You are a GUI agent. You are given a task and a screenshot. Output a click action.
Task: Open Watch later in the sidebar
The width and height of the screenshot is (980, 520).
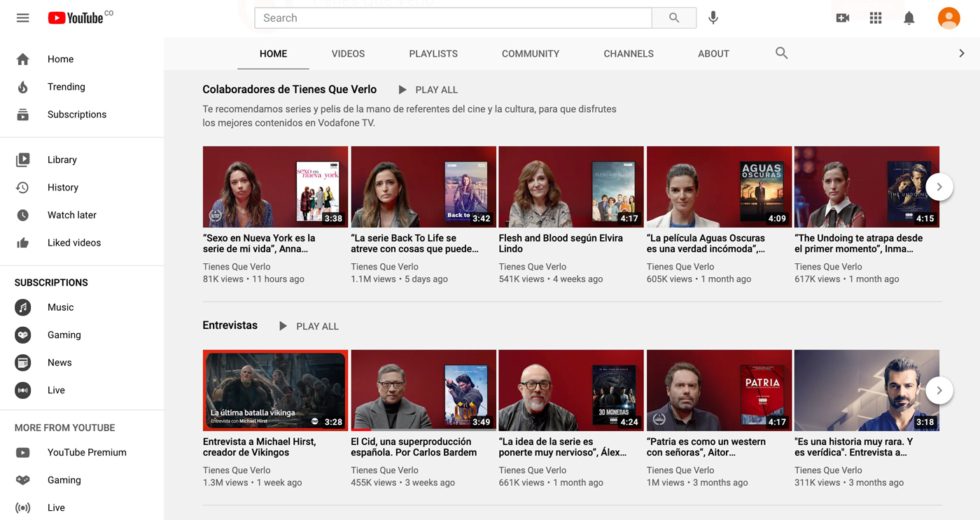[x=71, y=215]
